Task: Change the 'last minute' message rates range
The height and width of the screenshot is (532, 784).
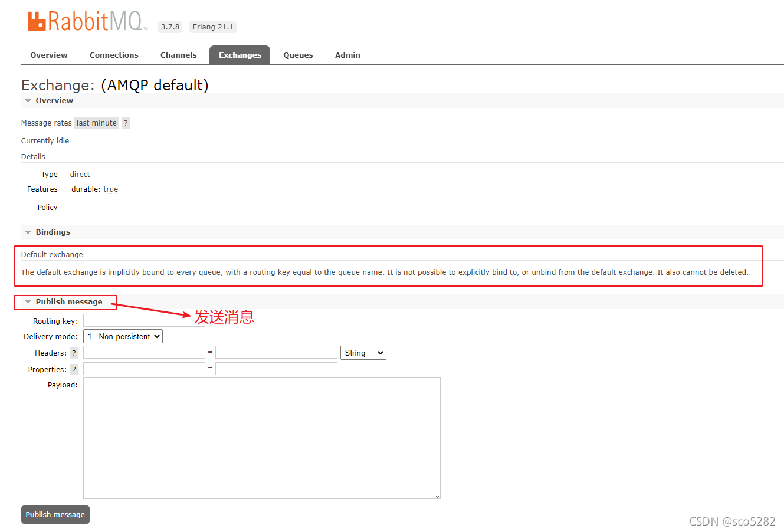Action: tap(97, 123)
